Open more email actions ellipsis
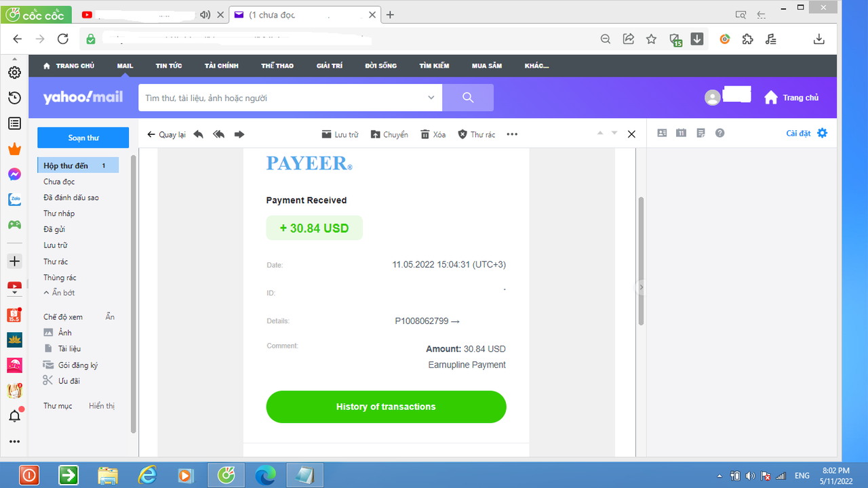The width and height of the screenshot is (868, 488). point(512,134)
